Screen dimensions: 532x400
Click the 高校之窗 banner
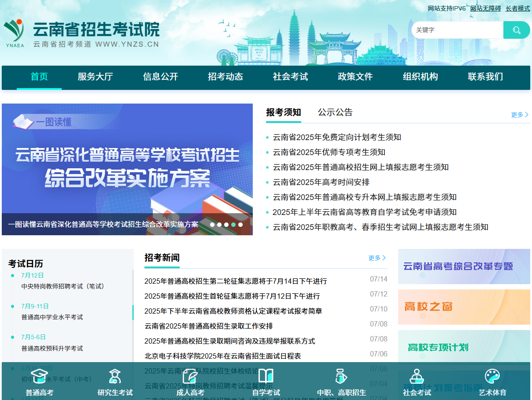coord(464,307)
